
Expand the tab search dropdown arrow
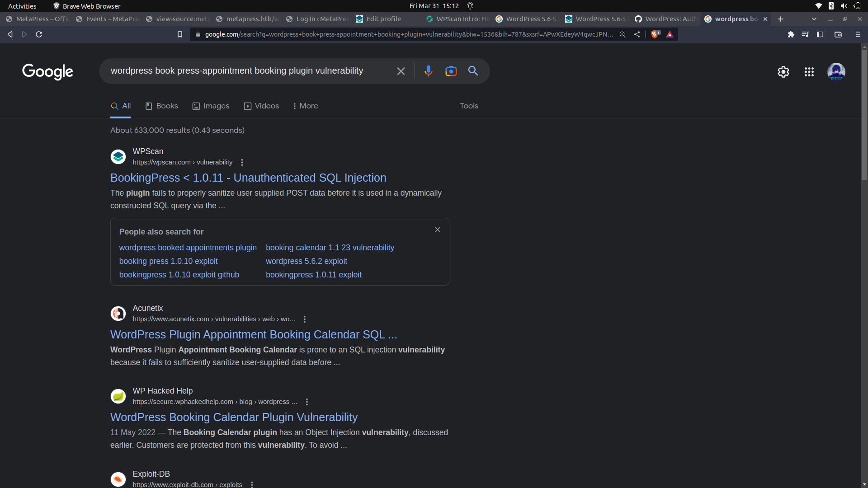(x=814, y=19)
